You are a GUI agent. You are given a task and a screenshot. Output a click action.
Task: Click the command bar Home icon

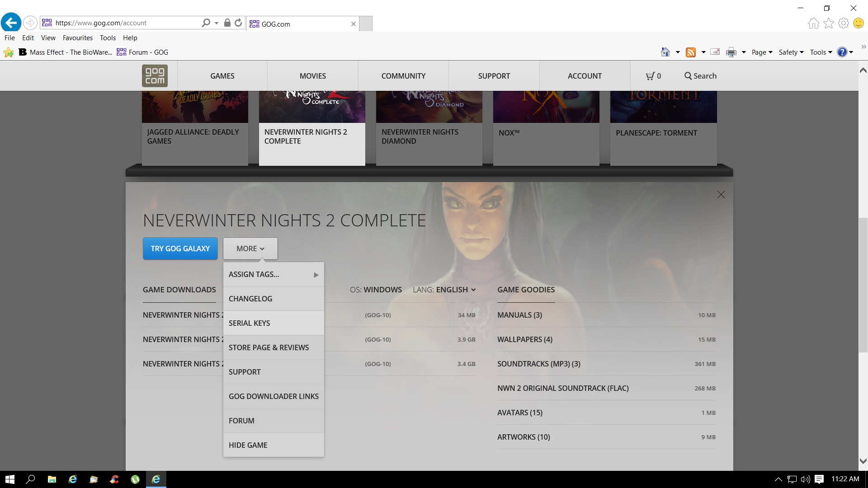click(665, 52)
